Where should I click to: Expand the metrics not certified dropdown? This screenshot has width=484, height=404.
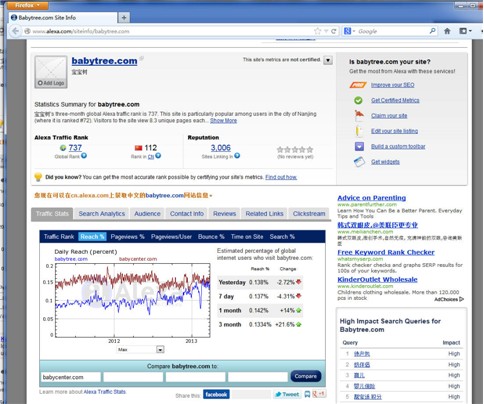(x=328, y=60)
